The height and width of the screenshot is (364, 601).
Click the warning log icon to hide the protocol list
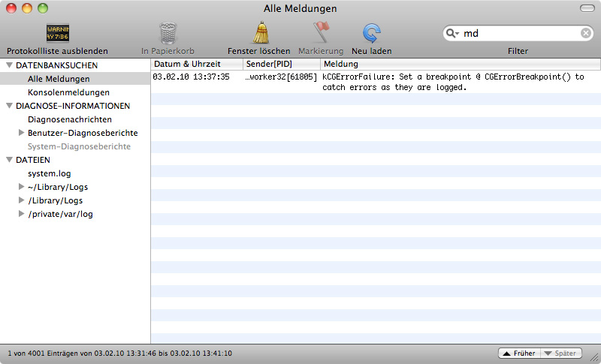58,33
